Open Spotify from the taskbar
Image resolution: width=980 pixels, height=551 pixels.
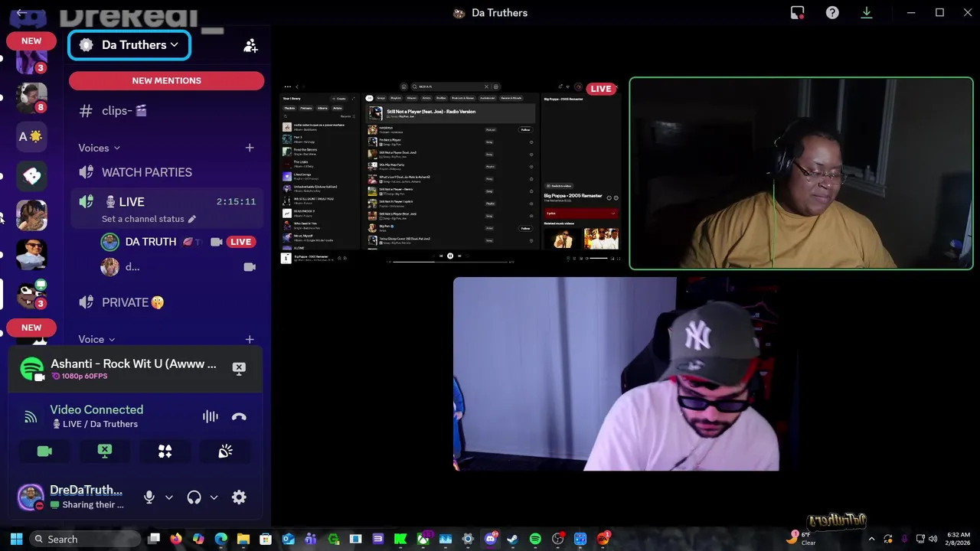pos(535,539)
